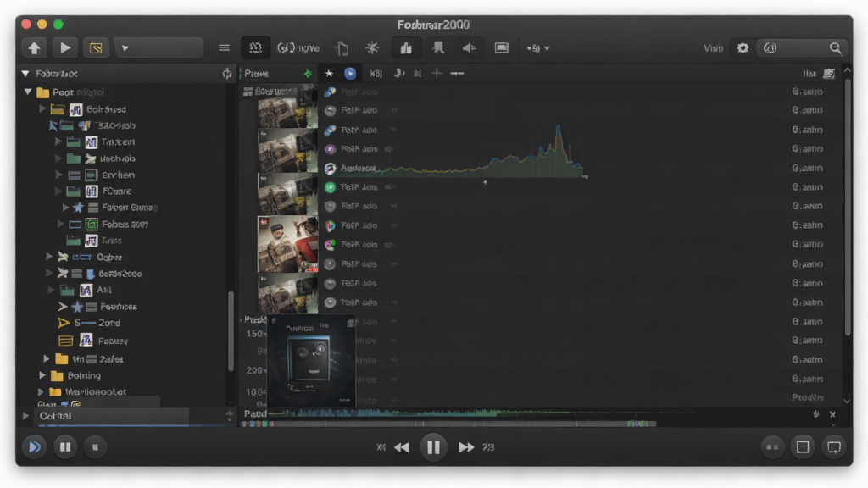Open the dropdown arrow next to the yellow icon
Screen dimensions: 868x488
pos(125,48)
